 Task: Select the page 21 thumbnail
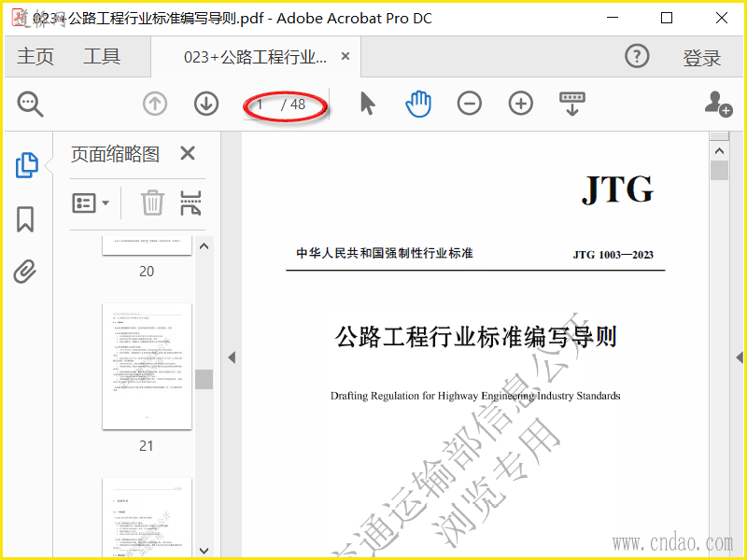point(147,366)
